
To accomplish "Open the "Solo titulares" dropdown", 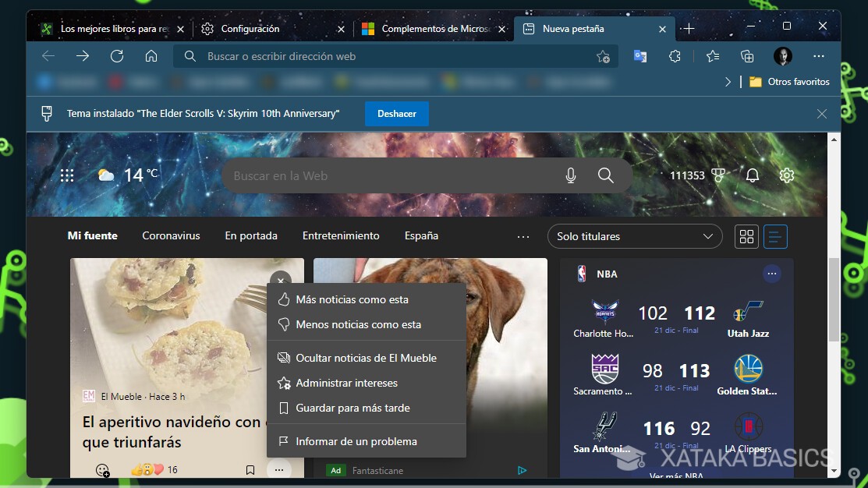I will [x=634, y=236].
